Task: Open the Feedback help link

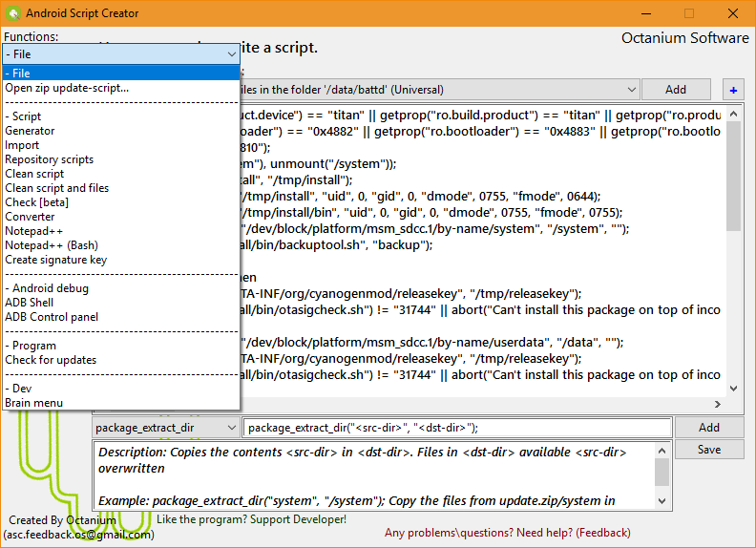Action: point(508,533)
